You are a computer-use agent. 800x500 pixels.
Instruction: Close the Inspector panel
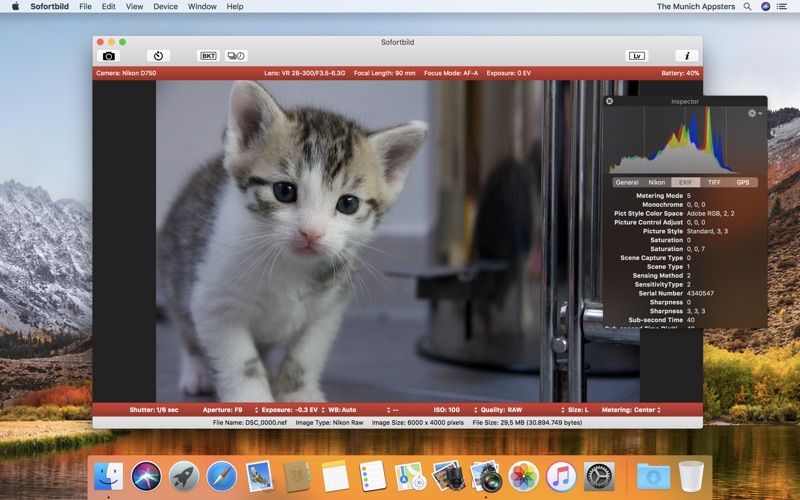click(609, 101)
